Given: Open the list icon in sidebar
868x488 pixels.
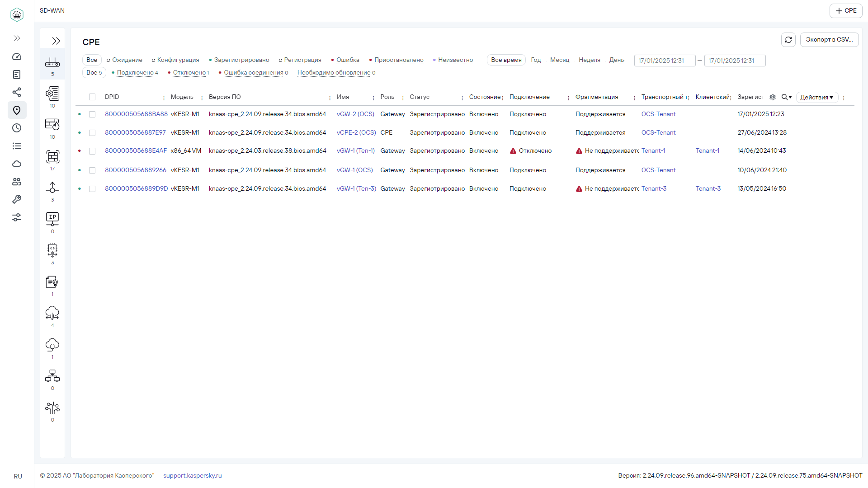Looking at the screenshot, I should click(x=17, y=146).
